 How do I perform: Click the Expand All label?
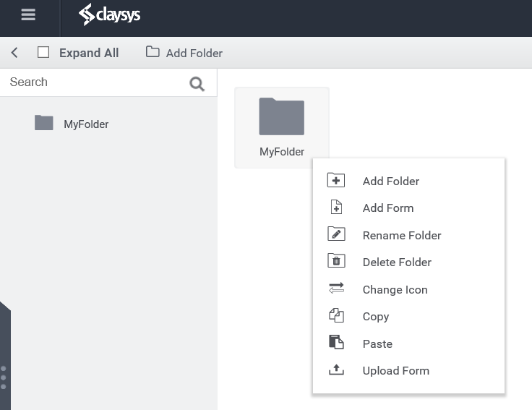[89, 53]
